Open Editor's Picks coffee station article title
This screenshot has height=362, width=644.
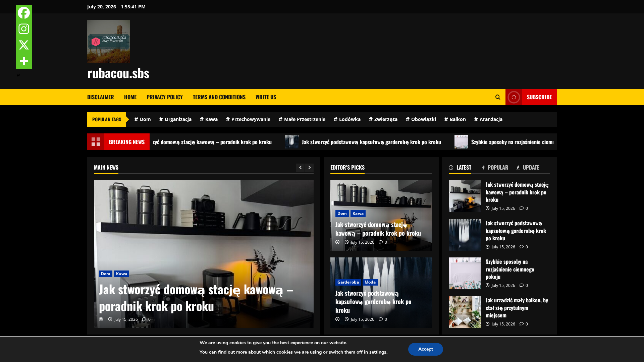tap(378, 229)
